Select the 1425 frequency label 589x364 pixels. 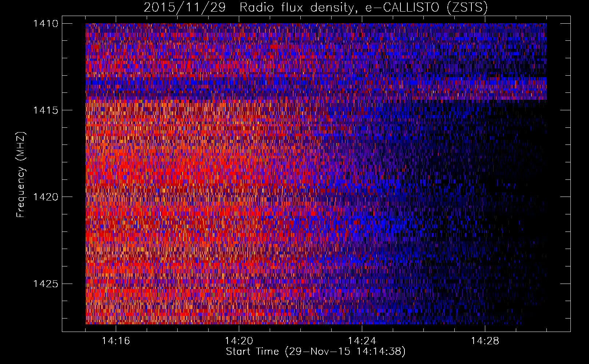point(46,284)
